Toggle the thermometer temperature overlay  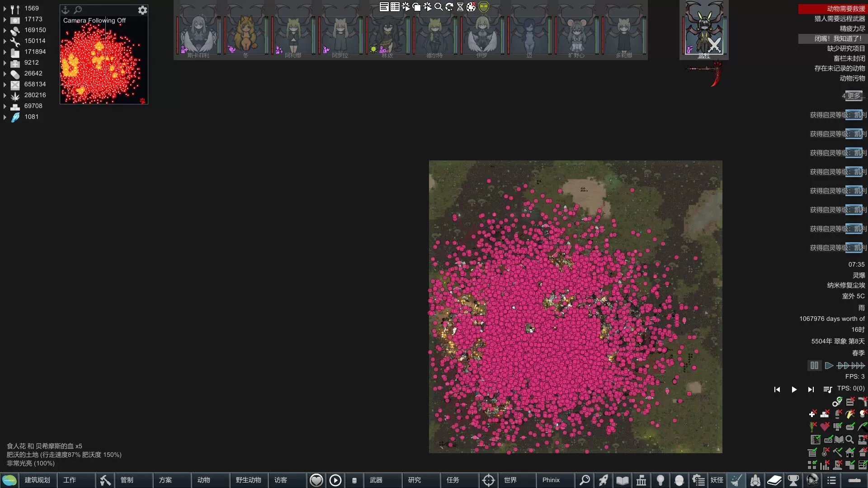click(x=826, y=452)
